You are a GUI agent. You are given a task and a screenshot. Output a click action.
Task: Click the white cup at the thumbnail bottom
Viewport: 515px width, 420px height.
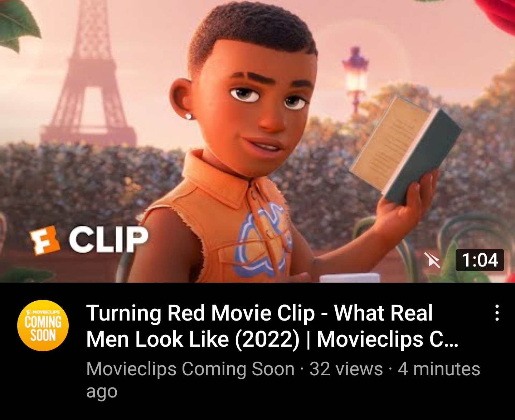coord(349,278)
